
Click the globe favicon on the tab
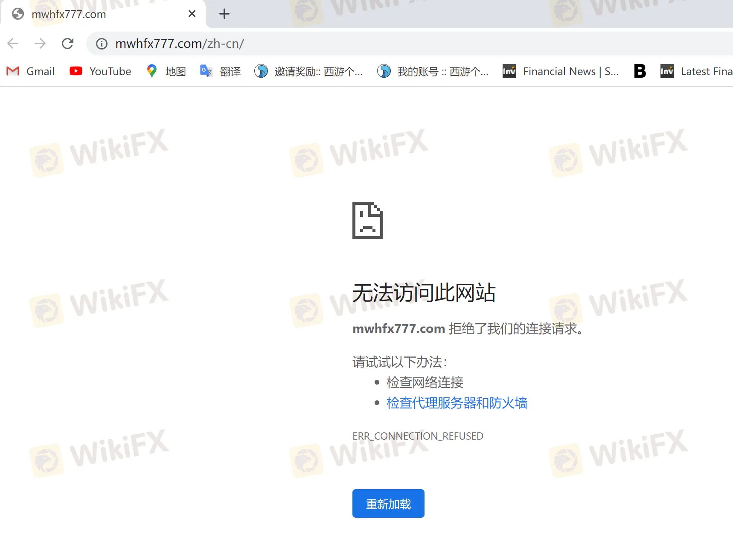pos(18,14)
